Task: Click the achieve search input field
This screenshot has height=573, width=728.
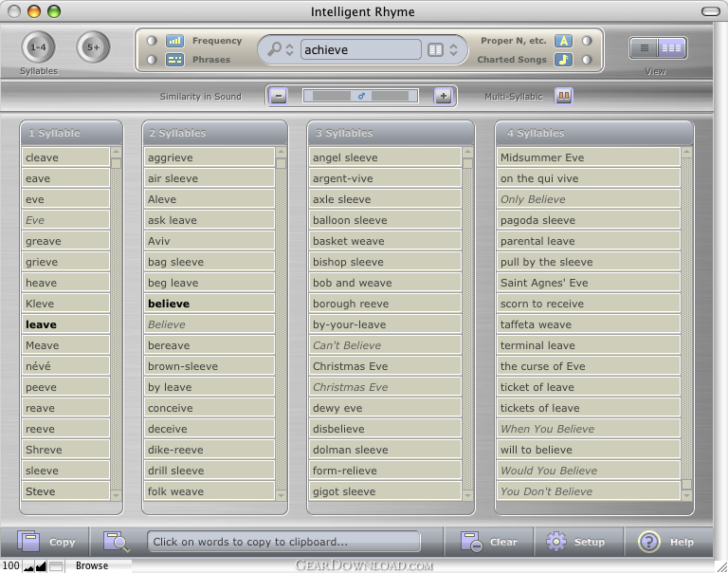Action: click(361, 49)
